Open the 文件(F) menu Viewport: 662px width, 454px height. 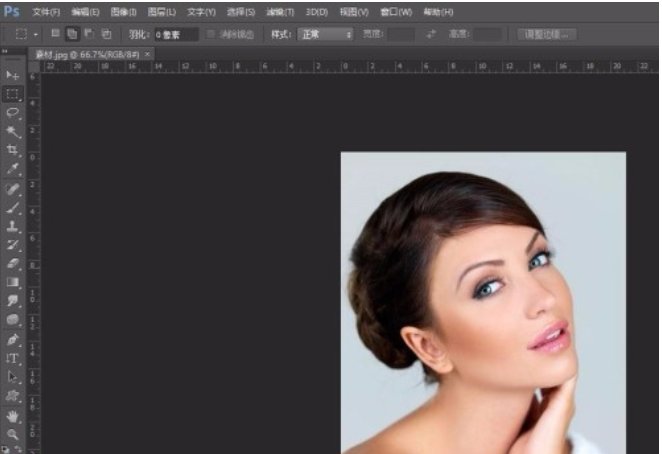point(46,12)
